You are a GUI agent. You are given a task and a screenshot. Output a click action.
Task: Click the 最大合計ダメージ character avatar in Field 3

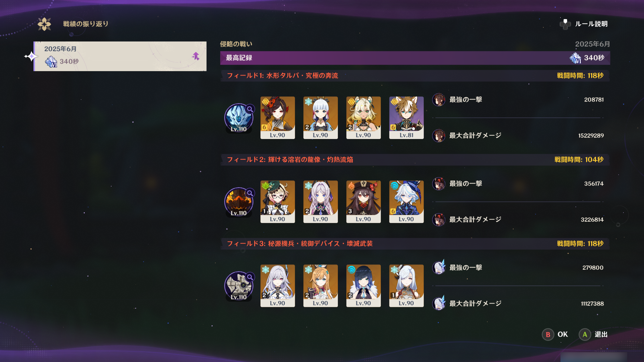(439, 303)
